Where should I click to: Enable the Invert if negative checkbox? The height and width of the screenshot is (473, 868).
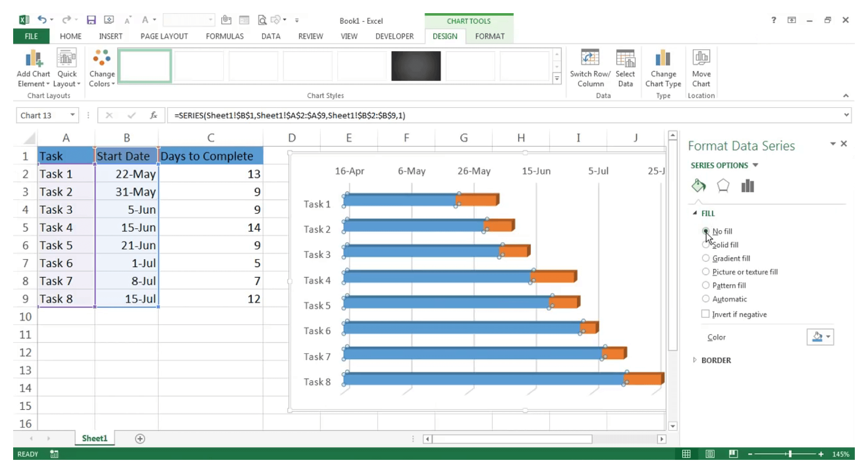pos(705,314)
